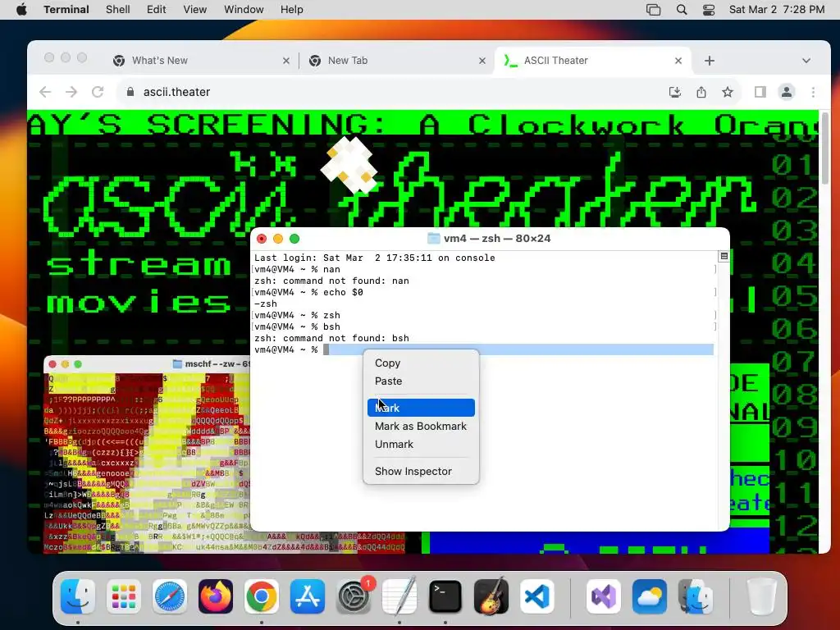This screenshot has height=630, width=840.
Task: Reload the ascii.theater page
Action: pos(98,92)
